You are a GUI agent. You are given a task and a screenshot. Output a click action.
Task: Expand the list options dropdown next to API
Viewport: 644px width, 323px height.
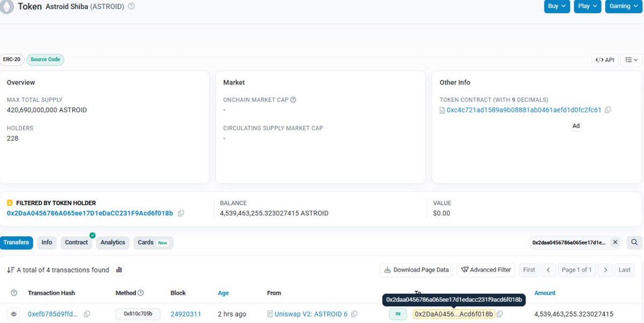point(632,60)
